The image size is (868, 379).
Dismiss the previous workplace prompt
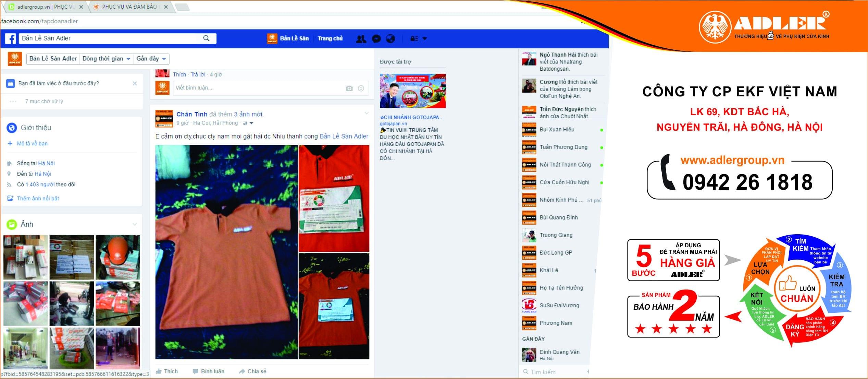click(135, 83)
